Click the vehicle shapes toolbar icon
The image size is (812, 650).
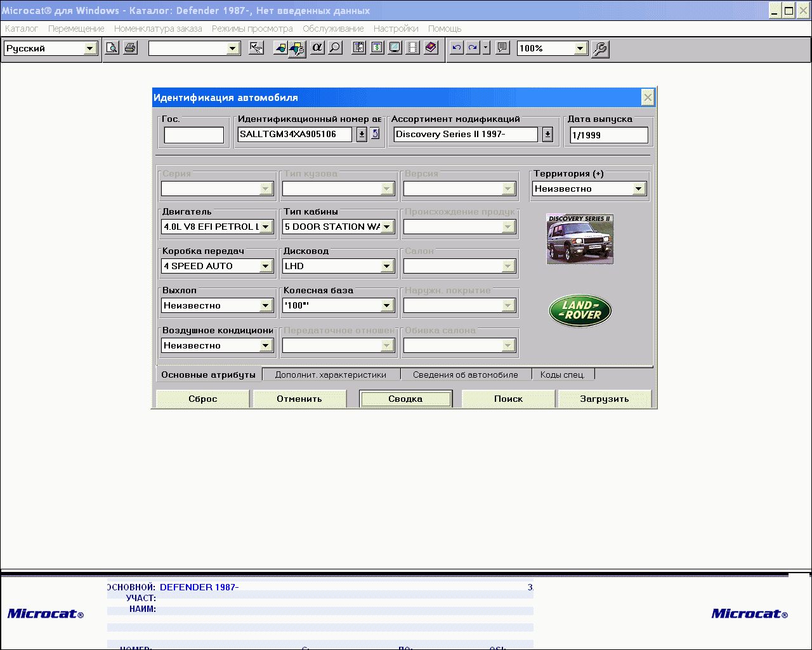280,48
